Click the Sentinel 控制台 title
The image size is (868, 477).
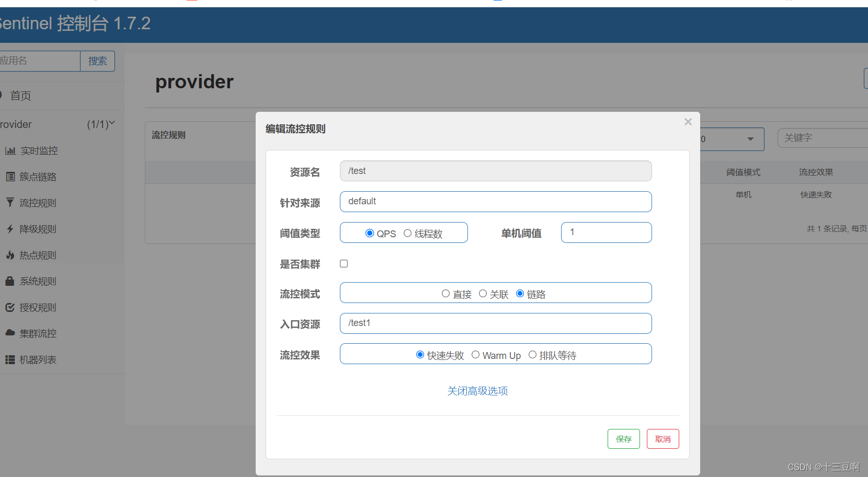tap(75, 24)
